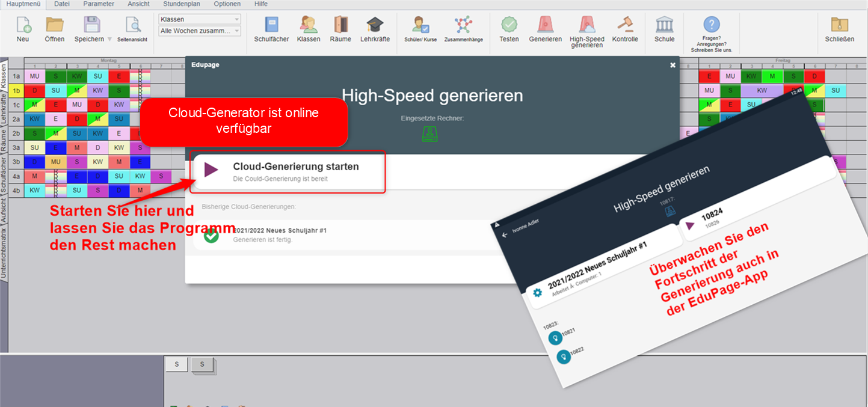The image size is (868, 407).
Task: Open the Kontrolle verification tool
Action: [625, 29]
